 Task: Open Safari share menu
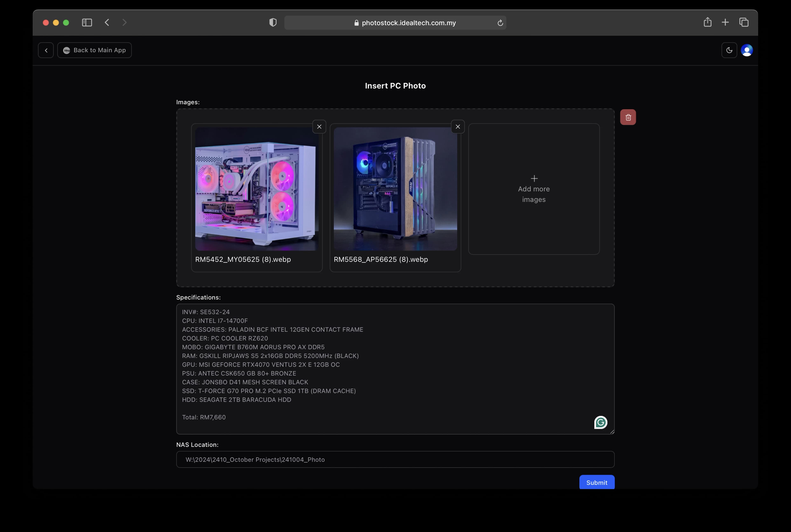tap(707, 22)
